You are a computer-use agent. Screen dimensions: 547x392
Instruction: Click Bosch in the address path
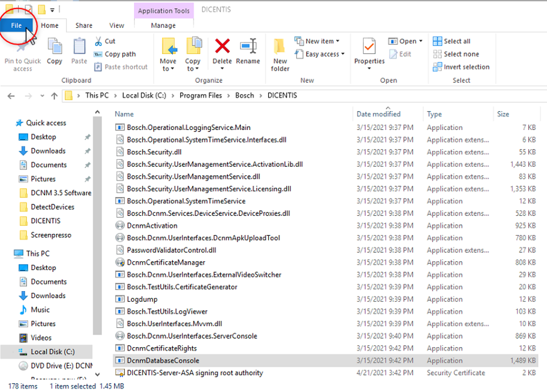click(x=244, y=96)
